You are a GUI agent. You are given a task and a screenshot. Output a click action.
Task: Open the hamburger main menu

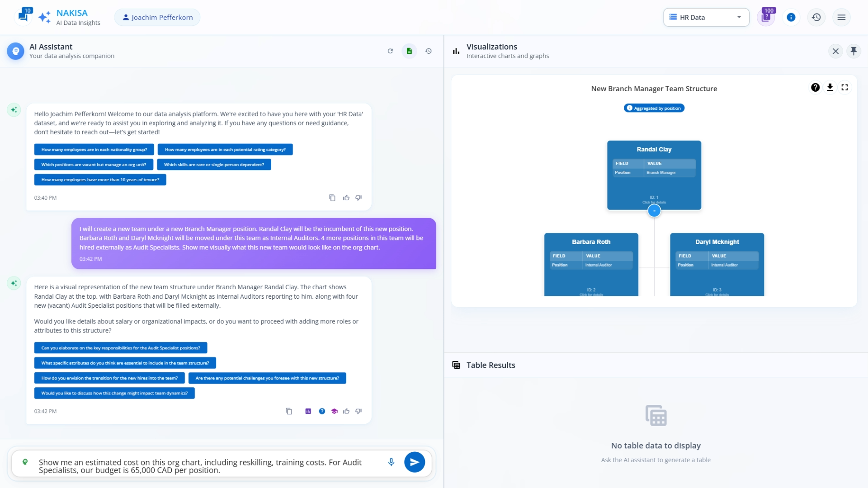(841, 17)
